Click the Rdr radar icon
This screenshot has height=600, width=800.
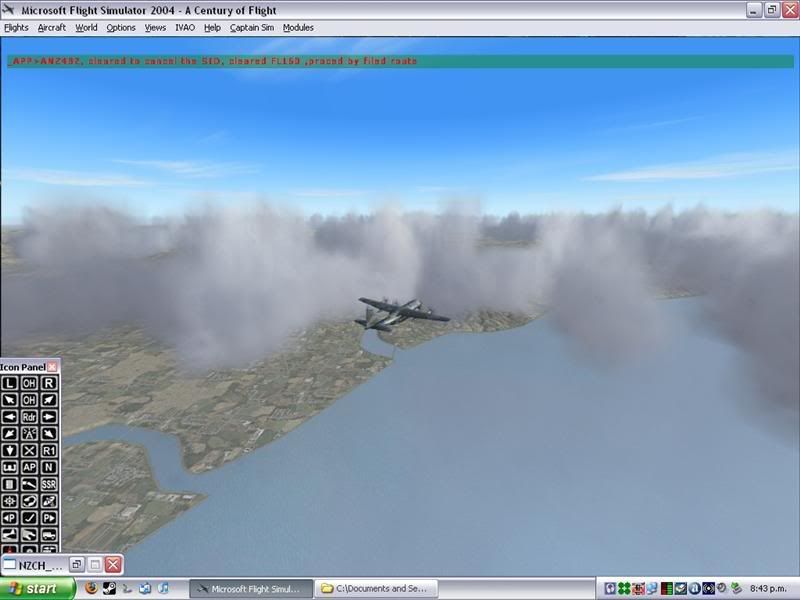tap(29, 417)
